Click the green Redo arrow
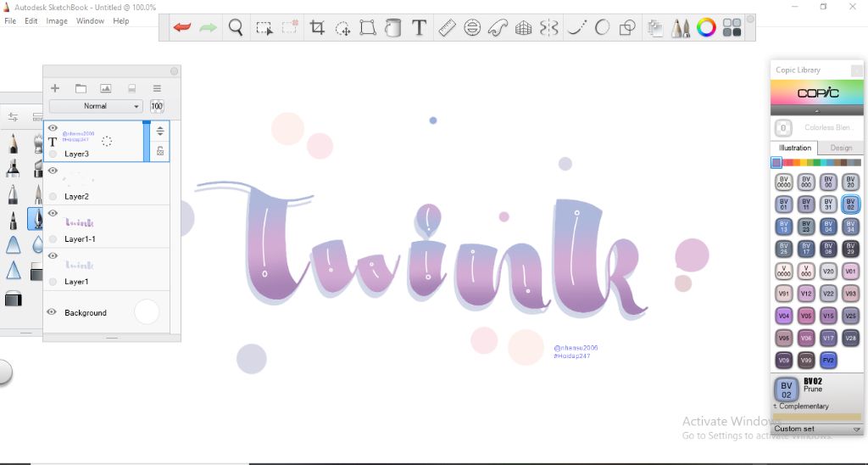 [209, 27]
